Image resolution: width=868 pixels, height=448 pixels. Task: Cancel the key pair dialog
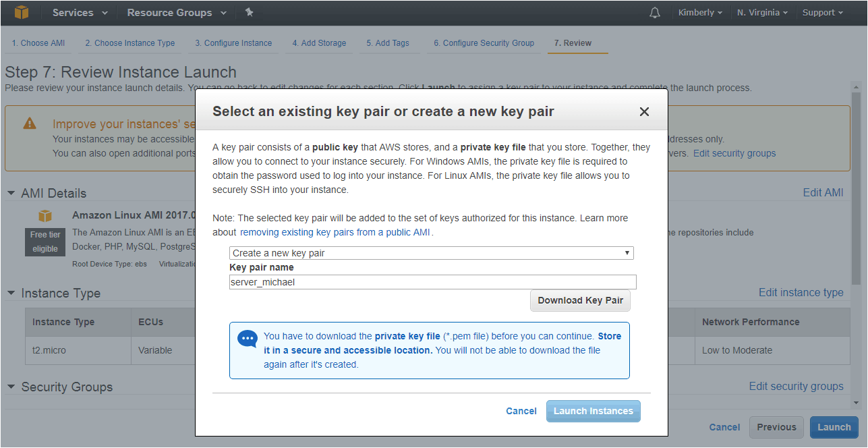[x=521, y=411]
